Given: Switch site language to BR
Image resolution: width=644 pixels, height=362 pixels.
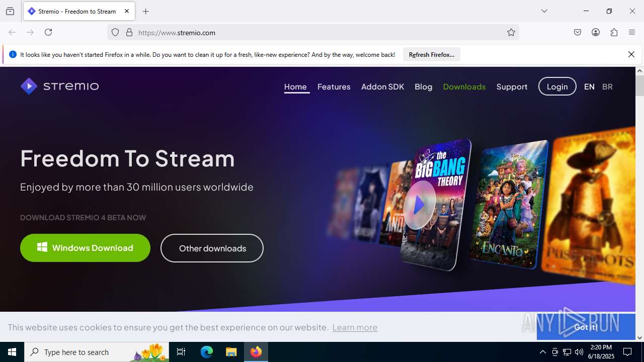Looking at the screenshot, I should [x=607, y=86].
